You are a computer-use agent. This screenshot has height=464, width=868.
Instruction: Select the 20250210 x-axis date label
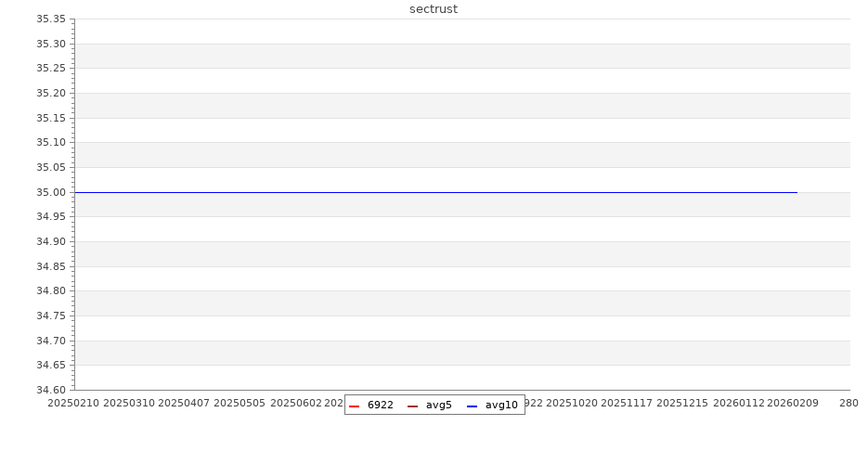click(72, 404)
